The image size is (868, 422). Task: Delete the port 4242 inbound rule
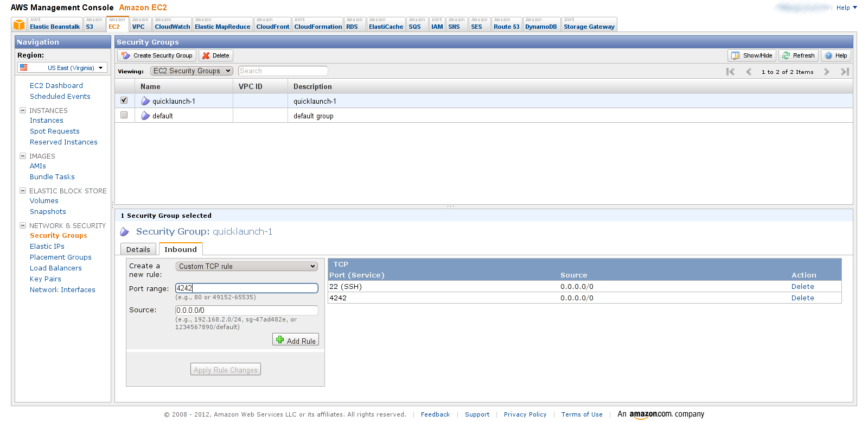(802, 298)
